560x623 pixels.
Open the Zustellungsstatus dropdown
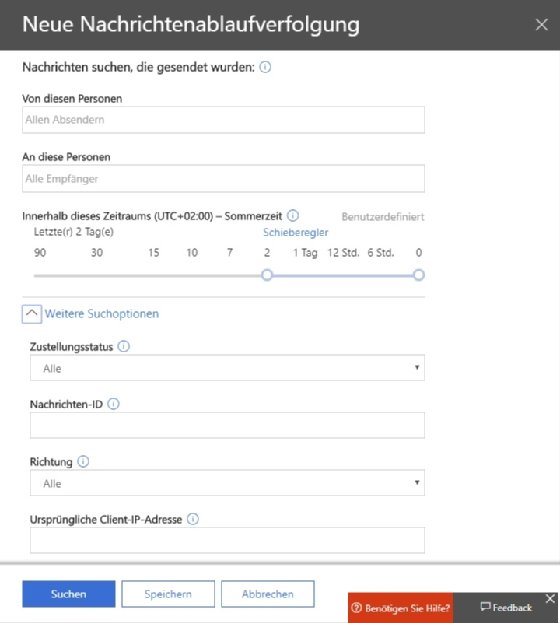[x=227, y=368]
